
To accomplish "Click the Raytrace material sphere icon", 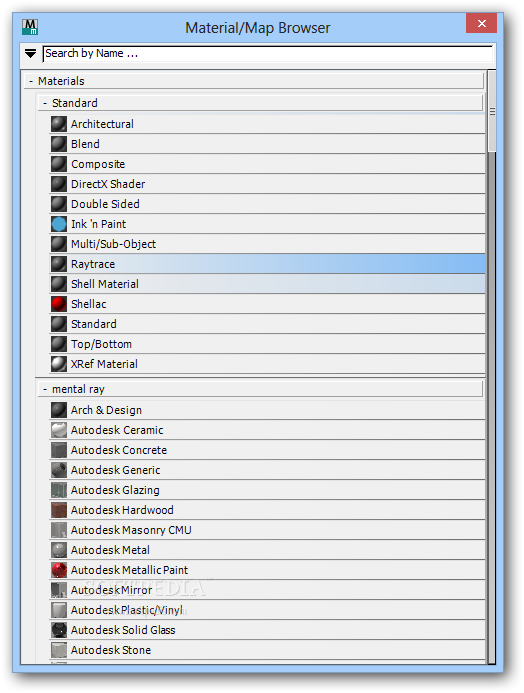I will click(x=59, y=264).
